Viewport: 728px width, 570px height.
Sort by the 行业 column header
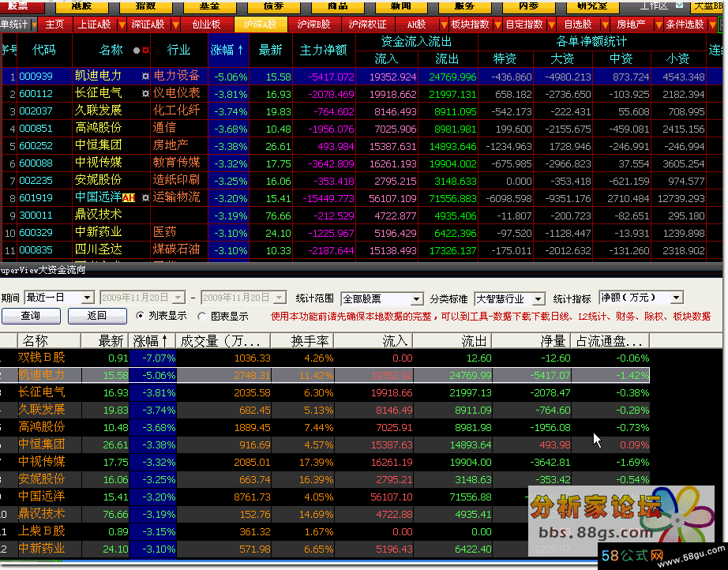click(x=178, y=50)
